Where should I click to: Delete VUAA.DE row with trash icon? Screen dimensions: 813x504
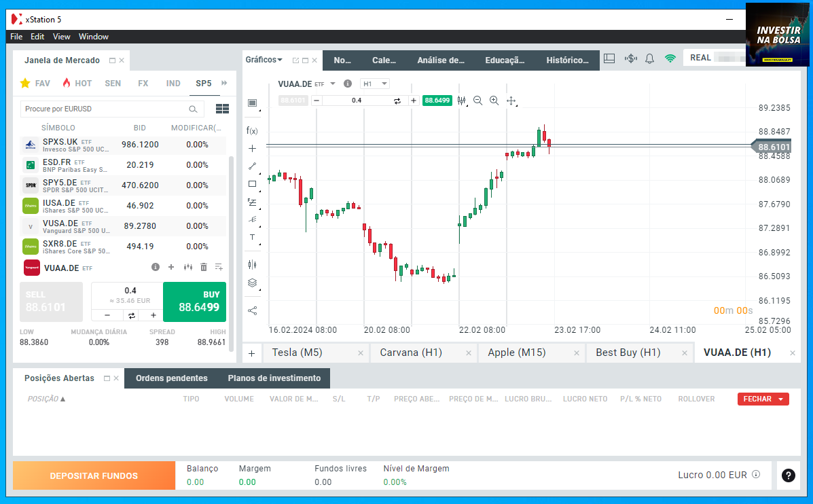(203, 267)
